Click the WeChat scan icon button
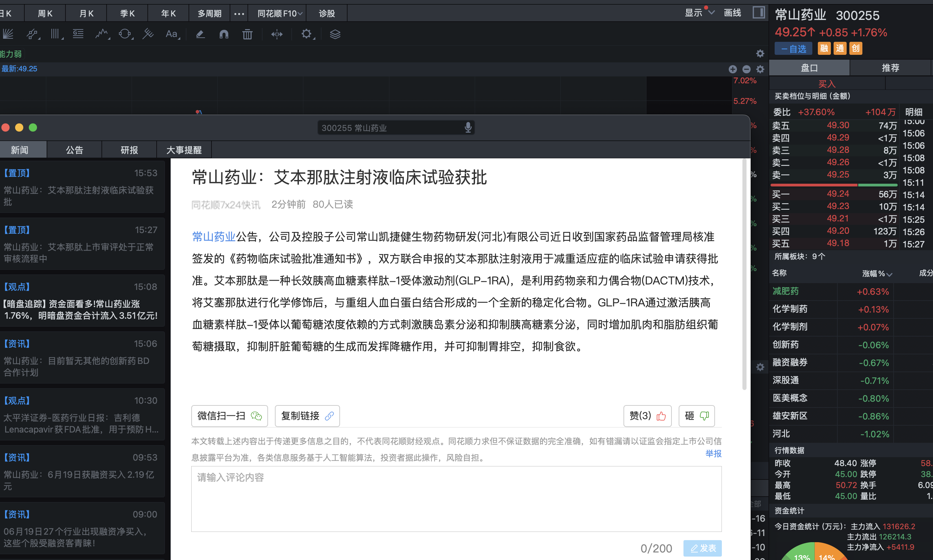Image resolution: width=933 pixels, height=560 pixels. coord(229,416)
